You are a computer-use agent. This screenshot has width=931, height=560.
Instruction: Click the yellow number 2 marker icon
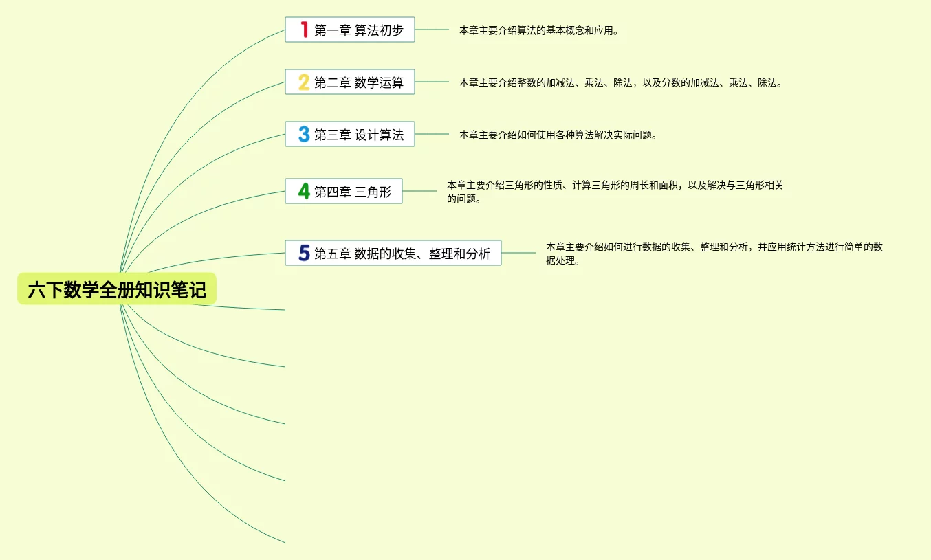coord(304,82)
